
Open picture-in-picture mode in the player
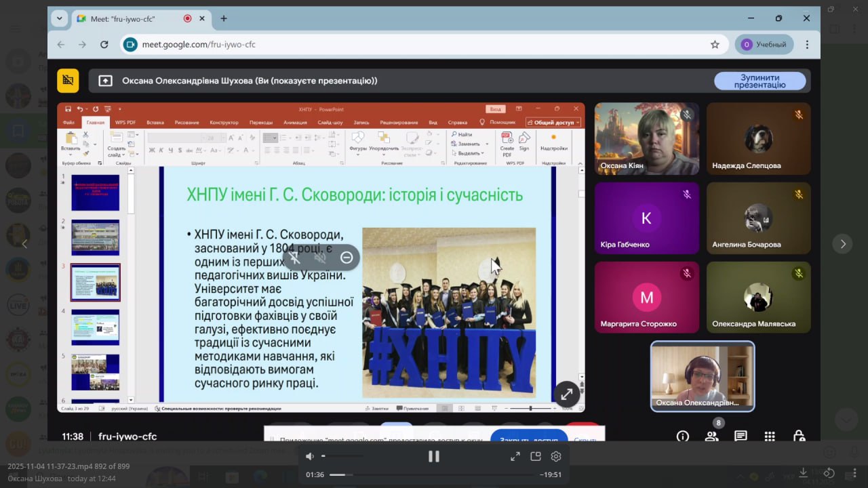(536, 456)
